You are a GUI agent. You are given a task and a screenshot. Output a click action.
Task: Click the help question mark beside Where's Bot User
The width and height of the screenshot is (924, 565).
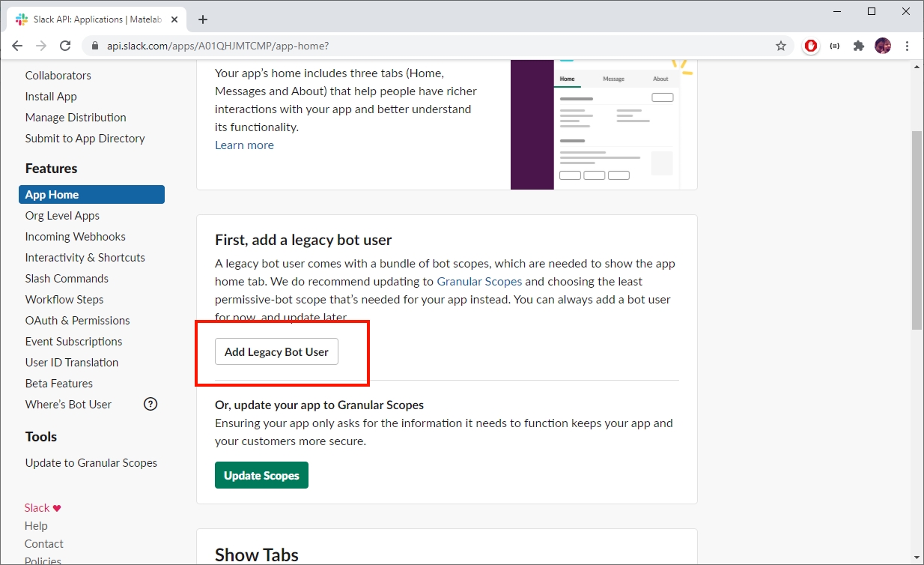coord(151,404)
